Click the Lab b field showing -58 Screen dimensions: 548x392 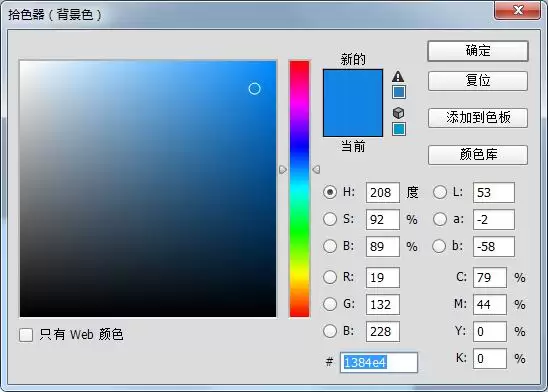(x=494, y=246)
